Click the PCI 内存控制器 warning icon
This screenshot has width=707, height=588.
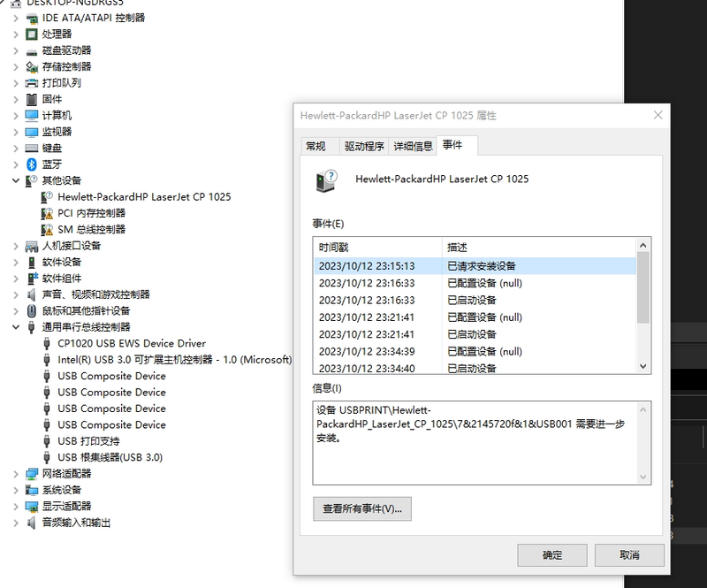[47, 213]
